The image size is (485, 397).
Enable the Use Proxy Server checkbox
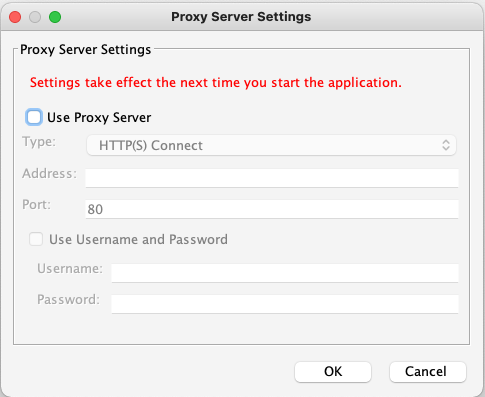click(x=34, y=117)
